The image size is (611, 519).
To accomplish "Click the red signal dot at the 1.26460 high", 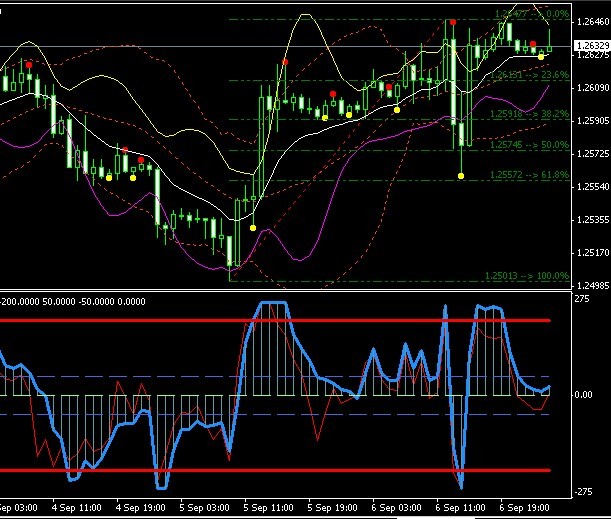I will [453, 22].
